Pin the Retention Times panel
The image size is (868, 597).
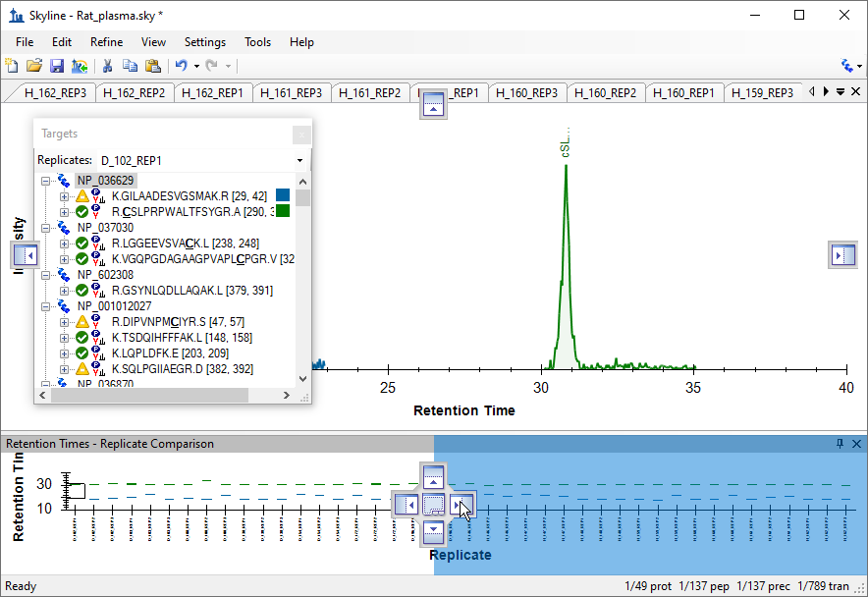(840, 444)
